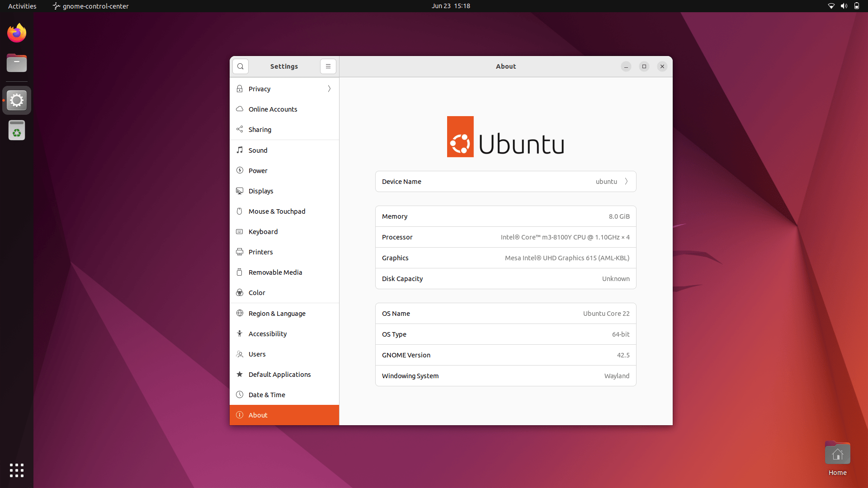Click the search icon in Settings header
Viewport: 868px width, 488px height.
tap(241, 66)
